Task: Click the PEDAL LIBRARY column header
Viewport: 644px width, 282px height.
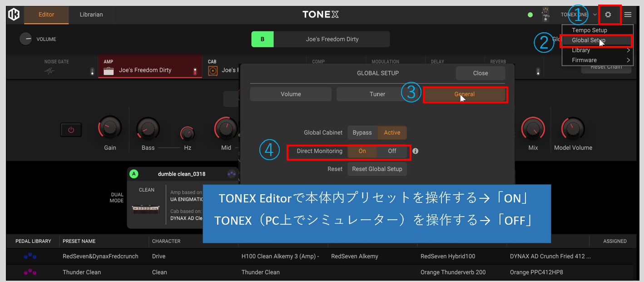Action: click(x=33, y=241)
